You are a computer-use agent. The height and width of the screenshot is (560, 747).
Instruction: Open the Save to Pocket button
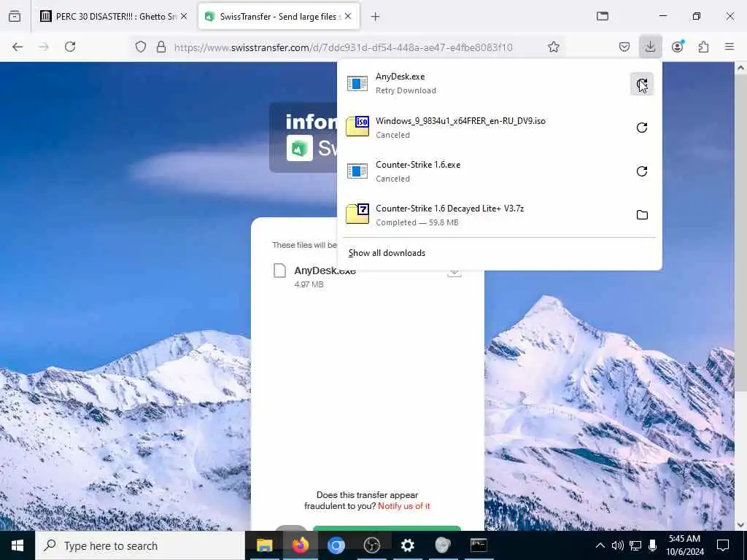(624, 47)
